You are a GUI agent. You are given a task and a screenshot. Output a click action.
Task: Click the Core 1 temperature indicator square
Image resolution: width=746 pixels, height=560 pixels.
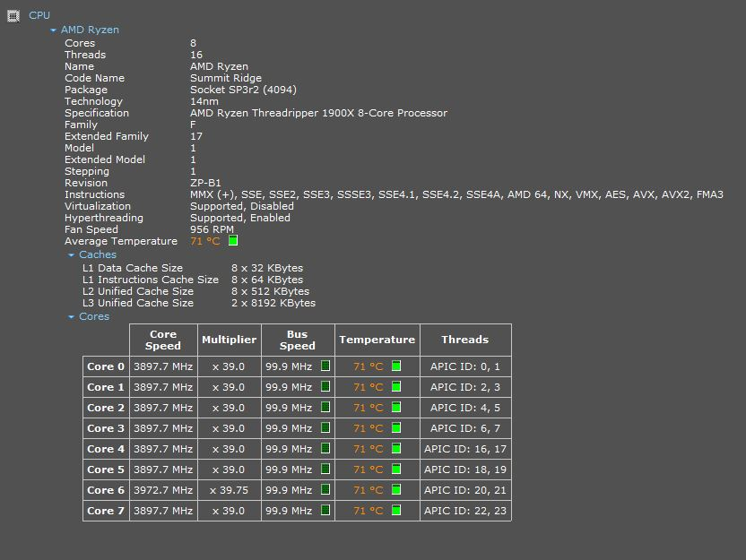[396, 386]
